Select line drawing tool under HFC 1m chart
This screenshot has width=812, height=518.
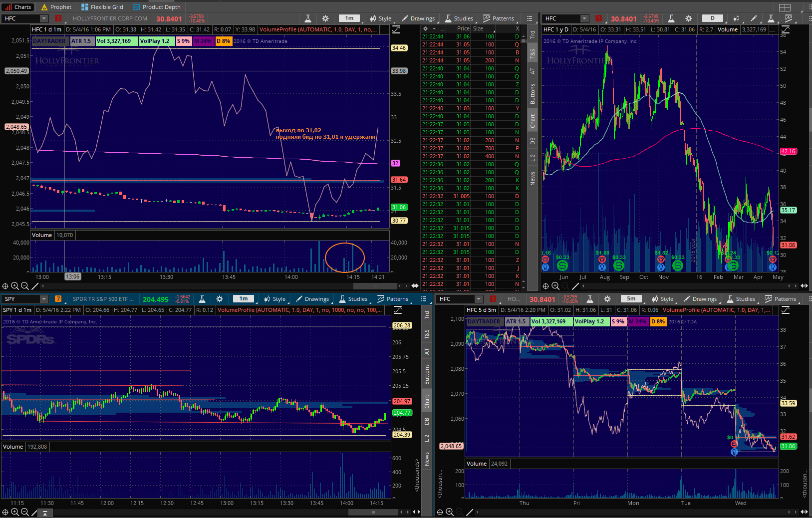[35, 286]
